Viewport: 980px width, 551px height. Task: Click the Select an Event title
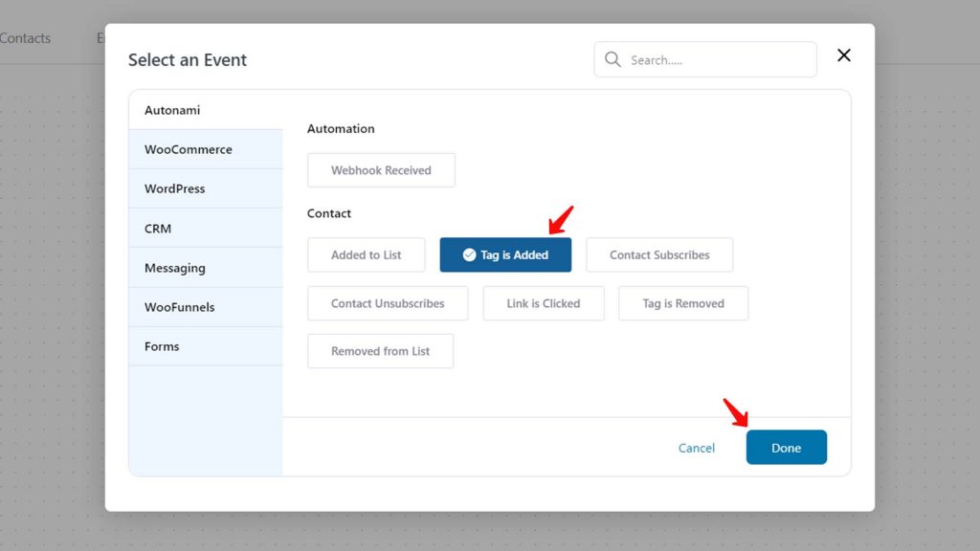pyautogui.click(x=188, y=60)
